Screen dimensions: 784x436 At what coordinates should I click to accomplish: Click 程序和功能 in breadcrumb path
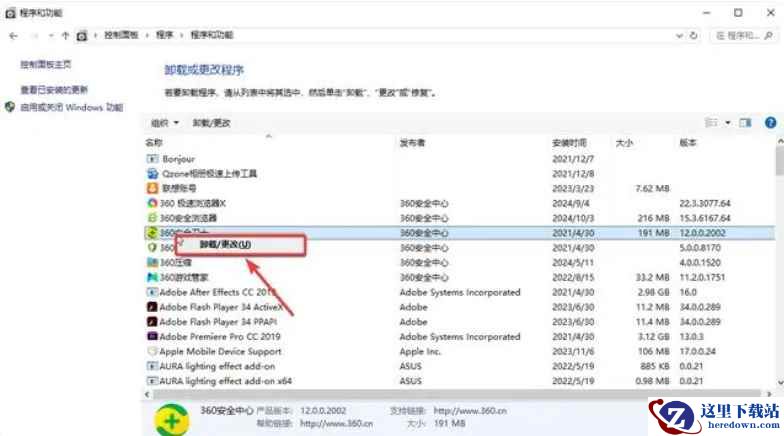(x=212, y=34)
